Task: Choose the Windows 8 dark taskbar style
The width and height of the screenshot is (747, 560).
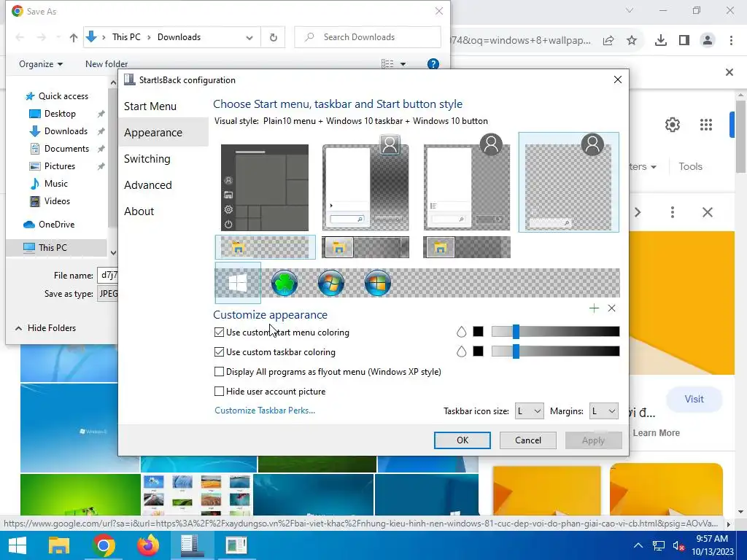Action: (467, 247)
